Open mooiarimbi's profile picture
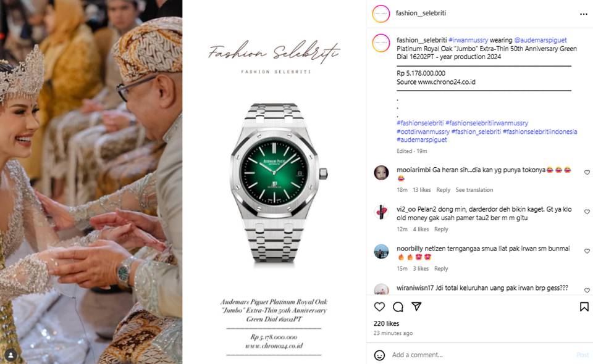593x364 pixels. [x=381, y=173]
